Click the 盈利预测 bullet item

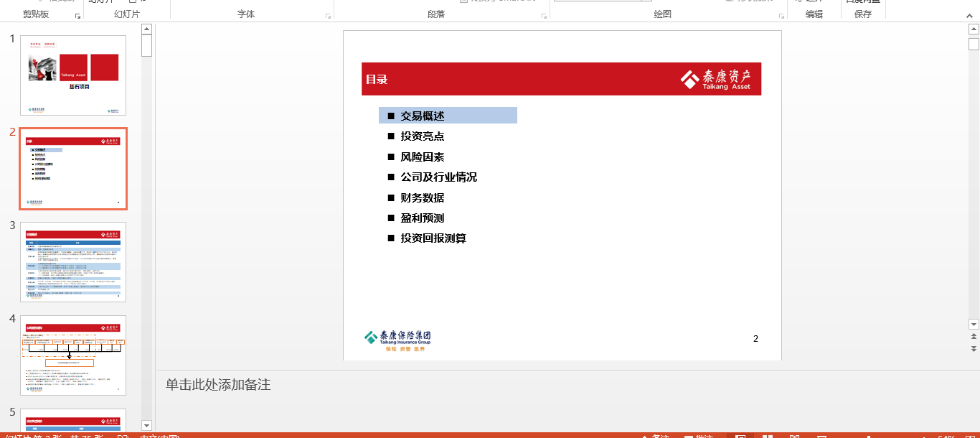(x=423, y=218)
